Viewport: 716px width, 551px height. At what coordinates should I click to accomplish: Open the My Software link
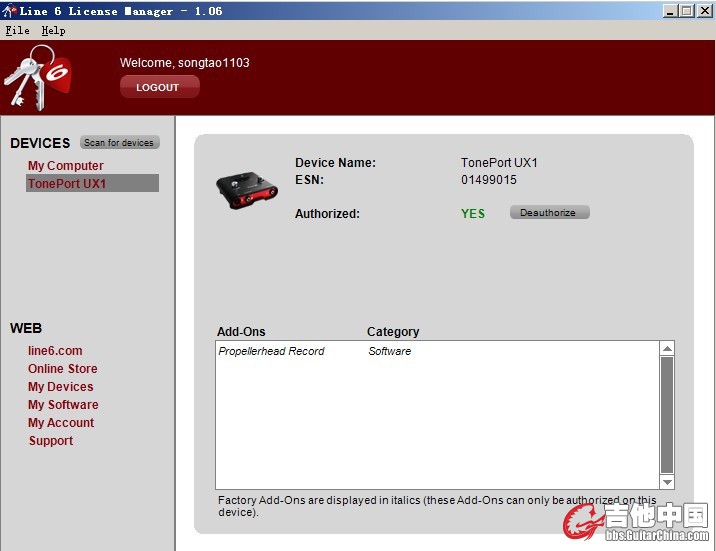click(x=63, y=405)
